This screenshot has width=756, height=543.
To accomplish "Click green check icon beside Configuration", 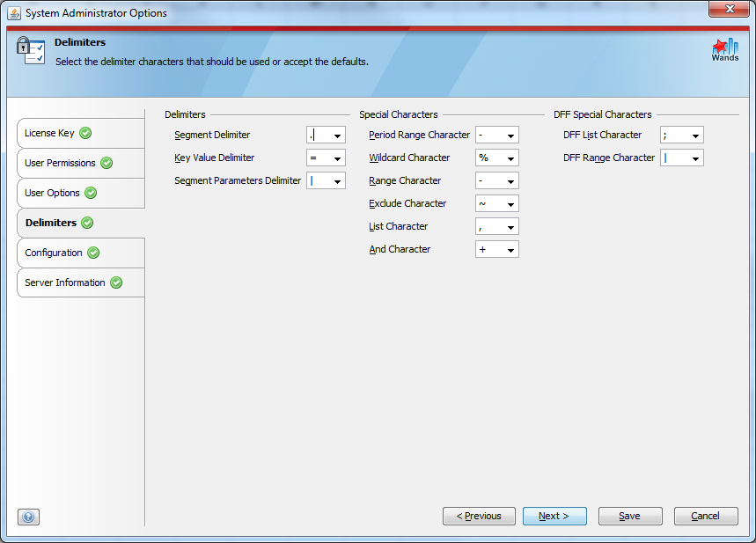I will pos(93,253).
